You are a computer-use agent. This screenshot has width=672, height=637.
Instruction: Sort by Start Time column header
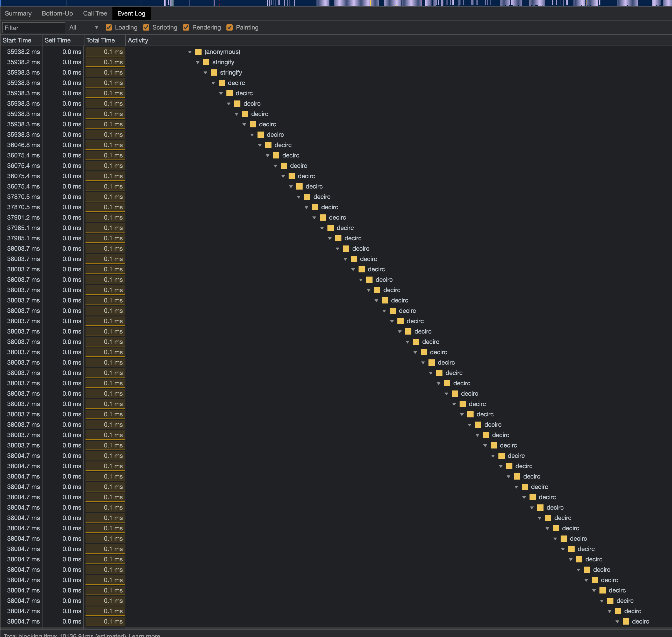pos(17,40)
